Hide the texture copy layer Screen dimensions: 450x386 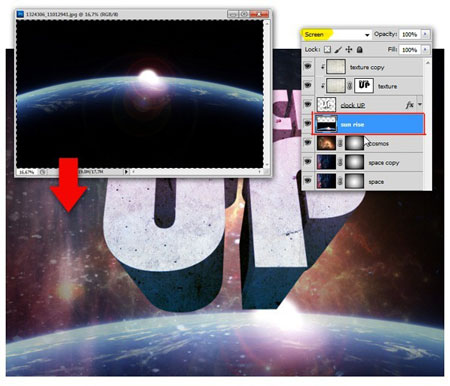pyautogui.click(x=308, y=67)
